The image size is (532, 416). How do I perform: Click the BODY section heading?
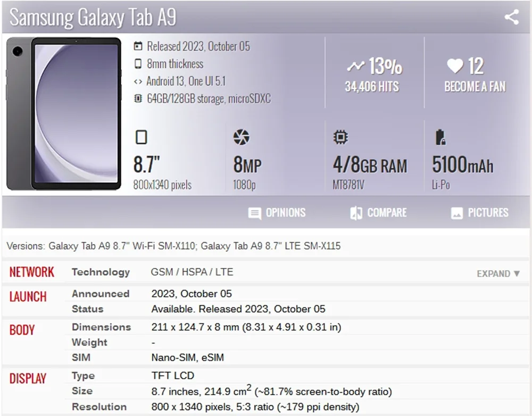pos(22,330)
